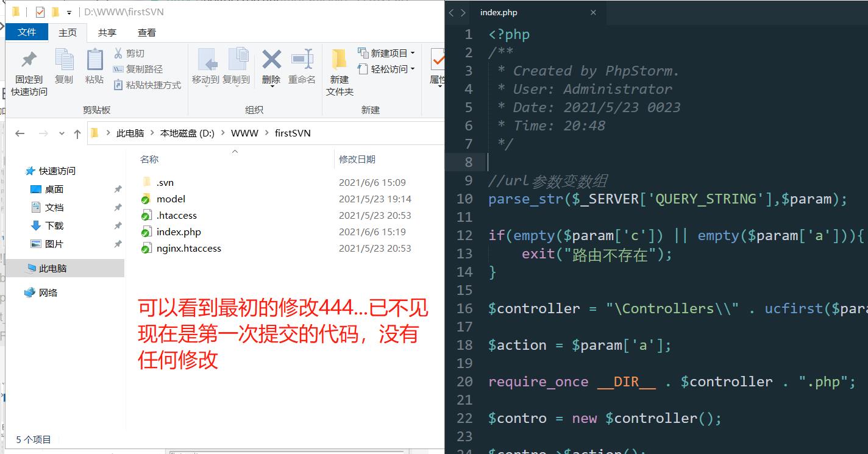
Task: Open New item (新建项目) dropdown
Action: point(386,53)
